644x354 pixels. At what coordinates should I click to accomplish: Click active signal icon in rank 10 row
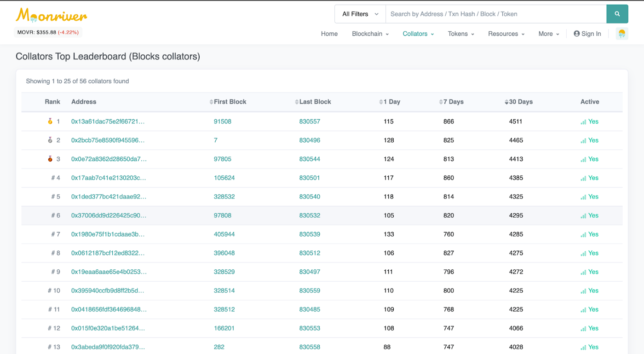tap(583, 291)
